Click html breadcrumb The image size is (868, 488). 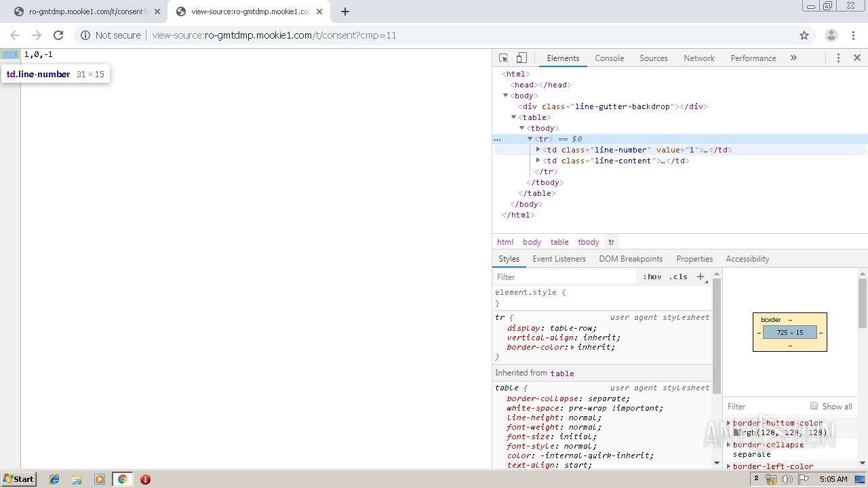(505, 242)
